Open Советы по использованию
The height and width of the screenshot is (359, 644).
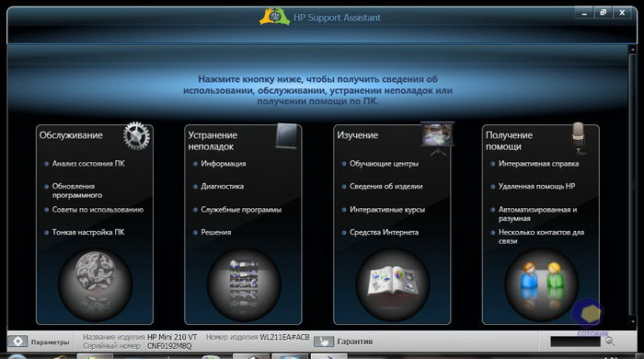coord(98,210)
